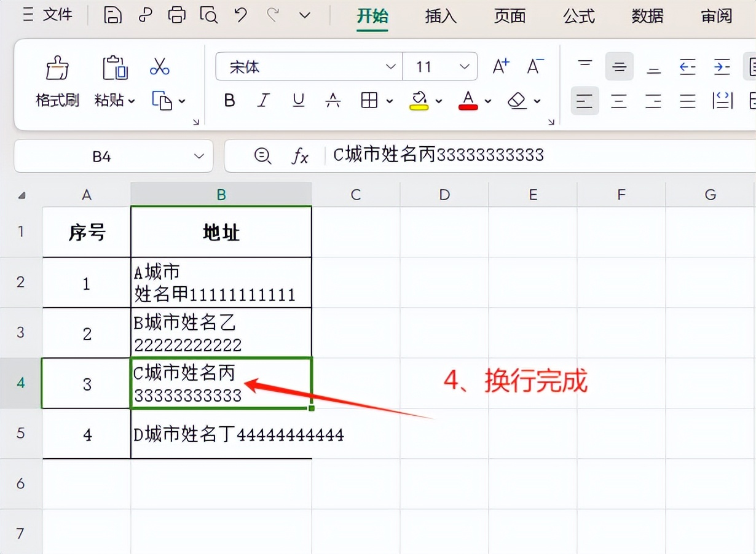
Task: Click the Print icon
Action: coord(177,15)
